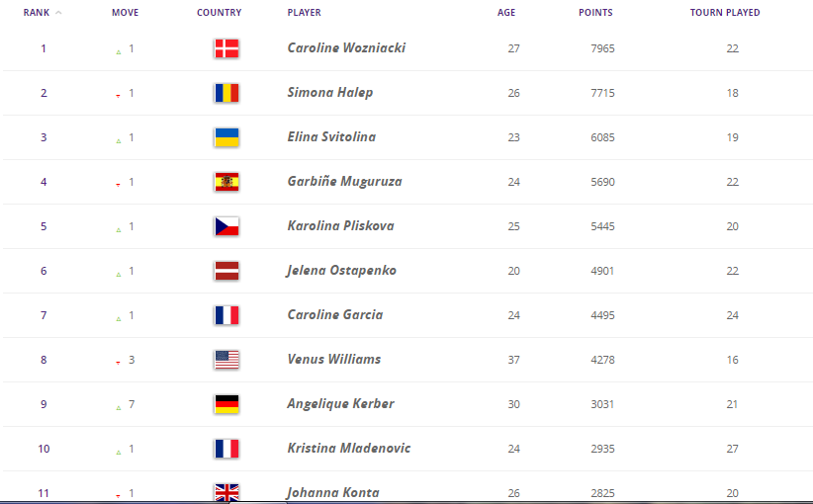Click Czech flag icon beside Karolina Pliskova
Image resolution: width=813 pixels, height=504 pixels.
pyautogui.click(x=226, y=227)
